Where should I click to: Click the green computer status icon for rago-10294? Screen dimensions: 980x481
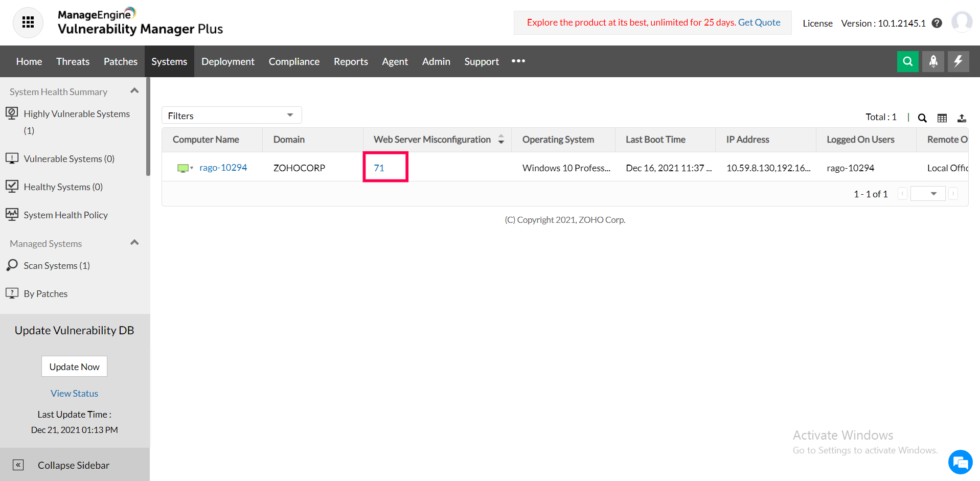click(183, 168)
